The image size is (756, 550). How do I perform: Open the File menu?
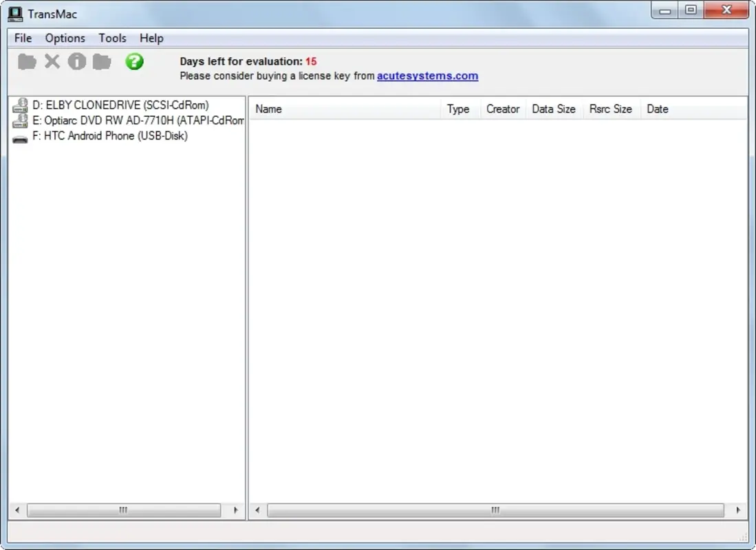(22, 38)
